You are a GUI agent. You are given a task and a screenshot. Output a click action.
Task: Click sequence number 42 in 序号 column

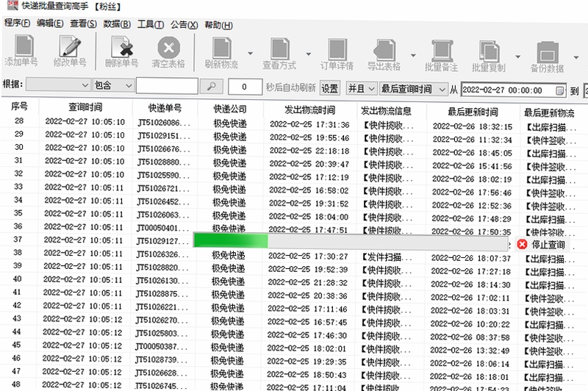[17, 305]
